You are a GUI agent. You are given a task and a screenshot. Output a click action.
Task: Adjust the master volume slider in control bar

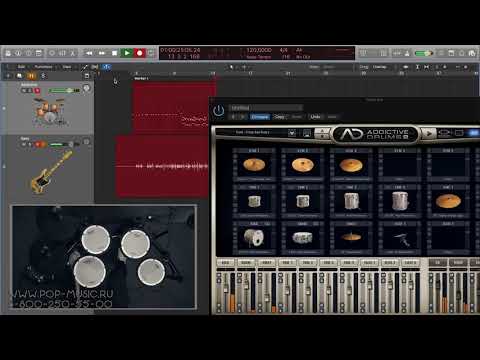tap(424, 53)
